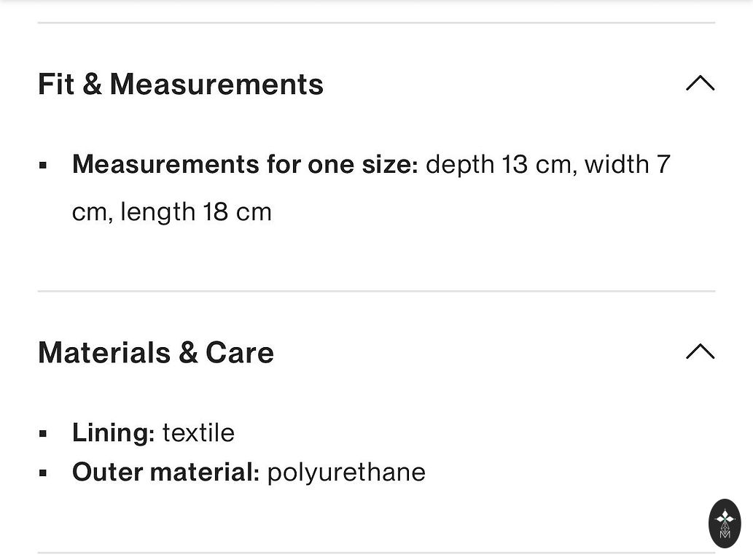Click the 'polyurethane' material value
The height and width of the screenshot is (560, 753).
click(346, 472)
